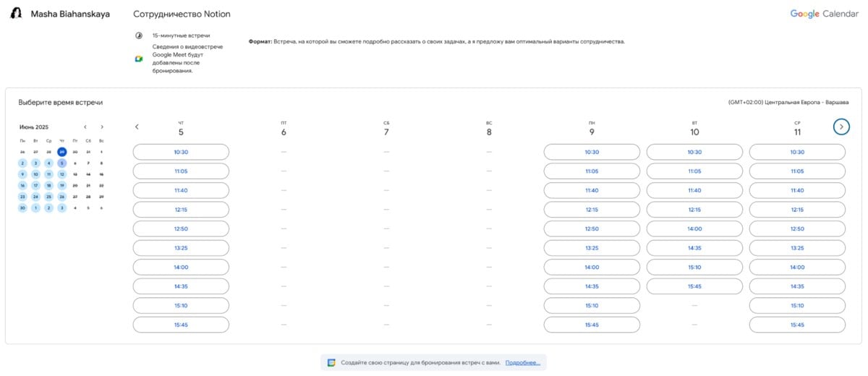Click Masha Biahanskaya's profile avatar

tap(16, 14)
